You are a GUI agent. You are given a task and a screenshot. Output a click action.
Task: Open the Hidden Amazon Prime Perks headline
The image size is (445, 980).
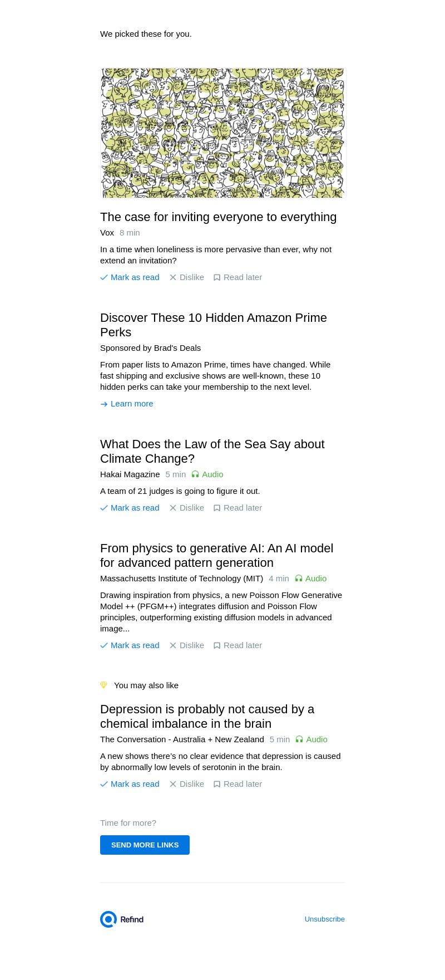(213, 325)
